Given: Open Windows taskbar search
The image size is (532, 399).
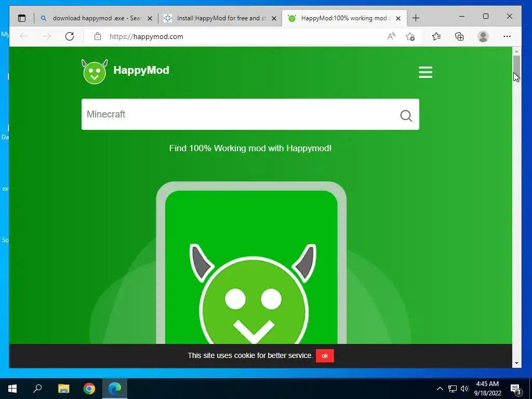Looking at the screenshot, I should 37,389.
